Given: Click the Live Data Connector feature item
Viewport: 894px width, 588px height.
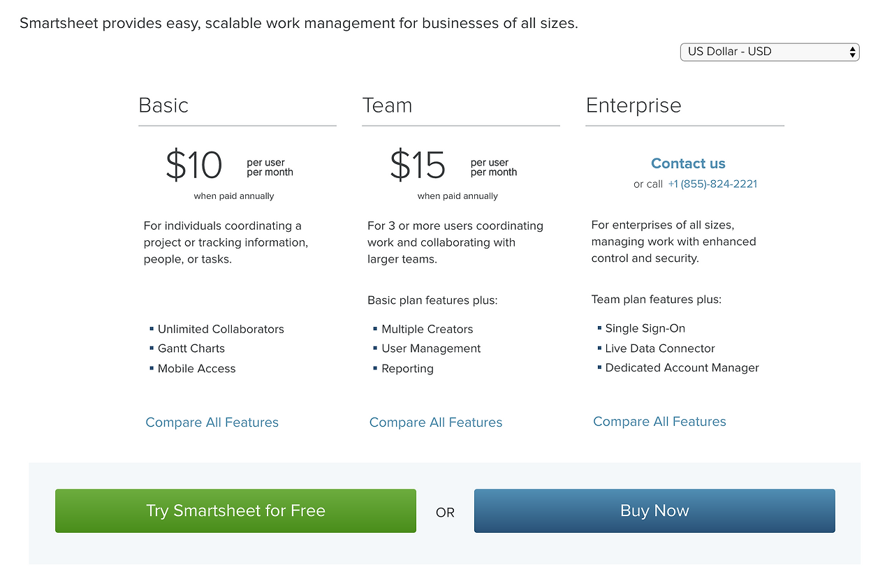Looking at the screenshot, I should 660,348.
